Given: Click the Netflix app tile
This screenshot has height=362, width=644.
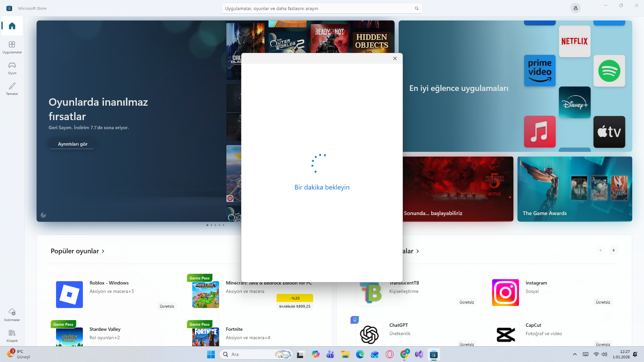Looking at the screenshot, I should pyautogui.click(x=575, y=41).
